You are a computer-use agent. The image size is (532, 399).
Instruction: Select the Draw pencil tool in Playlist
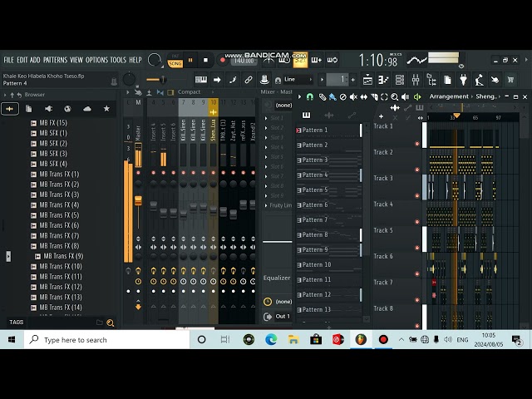pos(322,97)
